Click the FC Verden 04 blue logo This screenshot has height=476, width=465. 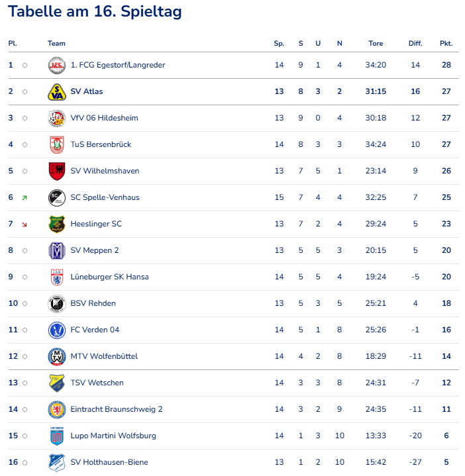click(57, 330)
